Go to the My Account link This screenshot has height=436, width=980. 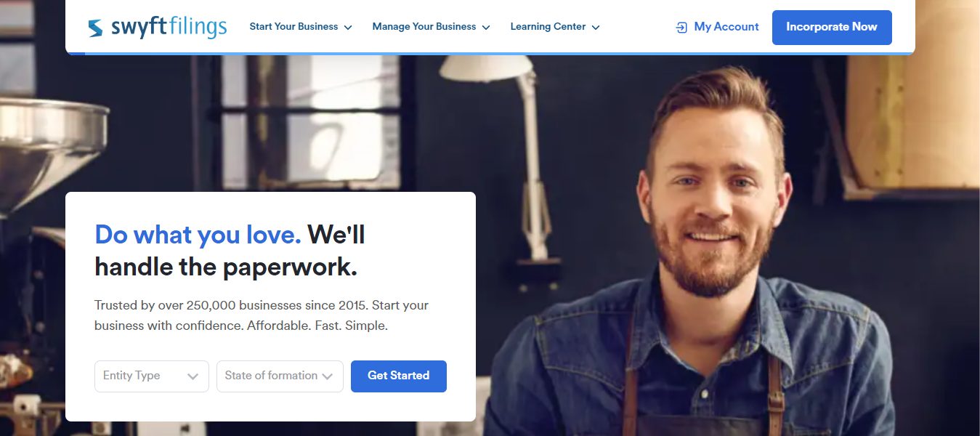(x=726, y=27)
